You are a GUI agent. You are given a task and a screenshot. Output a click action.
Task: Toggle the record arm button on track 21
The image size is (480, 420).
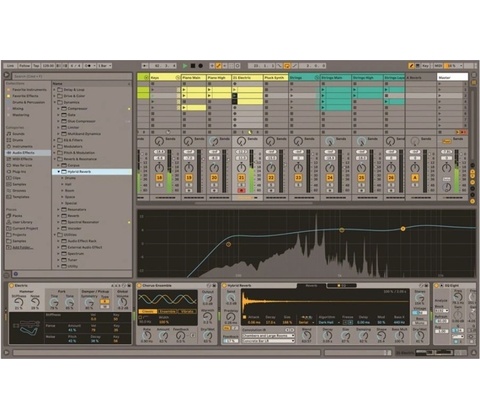(241, 191)
